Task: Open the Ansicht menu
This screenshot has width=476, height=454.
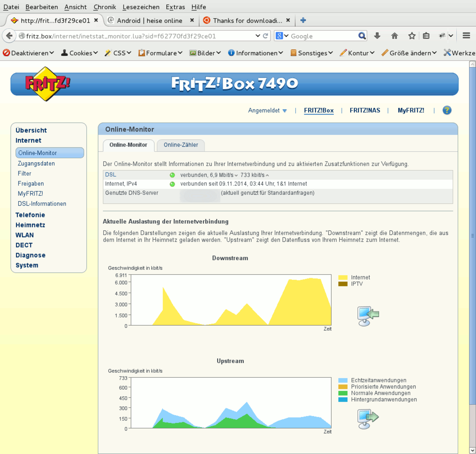Action: tap(75, 7)
